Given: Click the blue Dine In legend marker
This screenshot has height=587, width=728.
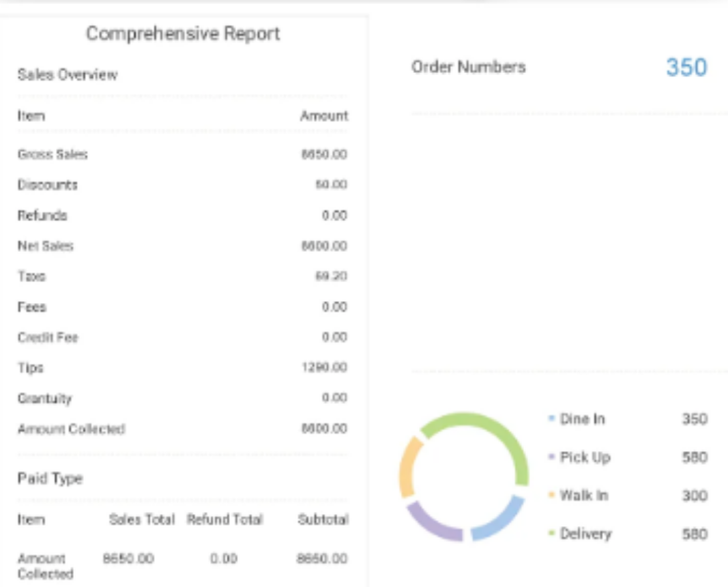Looking at the screenshot, I should pyautogui.click(x=551, y=418).
